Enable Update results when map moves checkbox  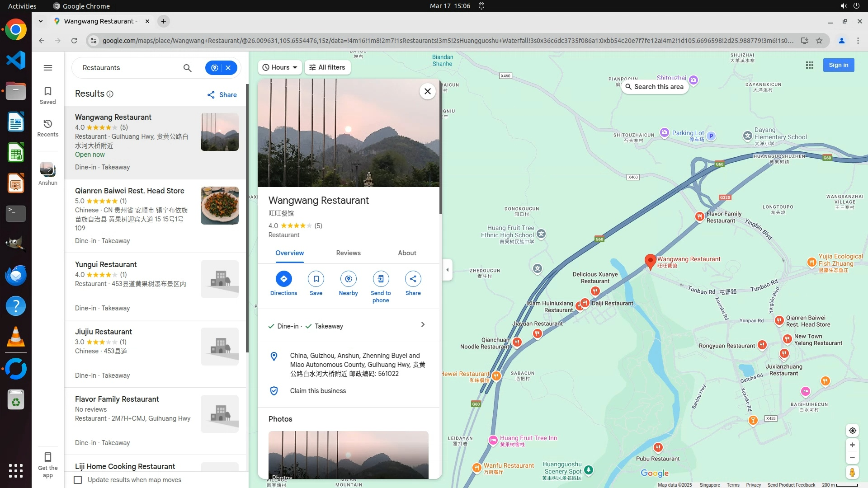78,480
